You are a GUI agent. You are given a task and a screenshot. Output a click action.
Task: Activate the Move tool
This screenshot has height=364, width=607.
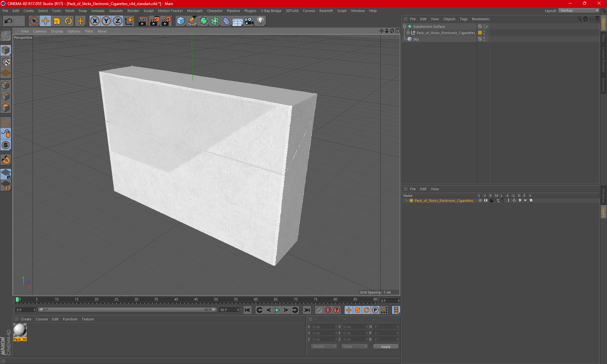(46, 21)
